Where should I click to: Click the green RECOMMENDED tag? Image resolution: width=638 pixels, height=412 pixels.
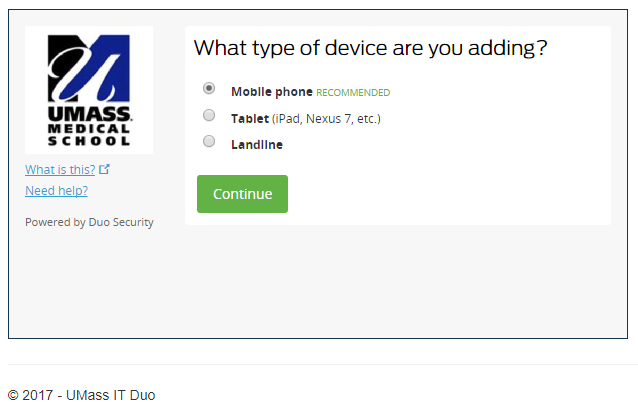tap(353, 93)
